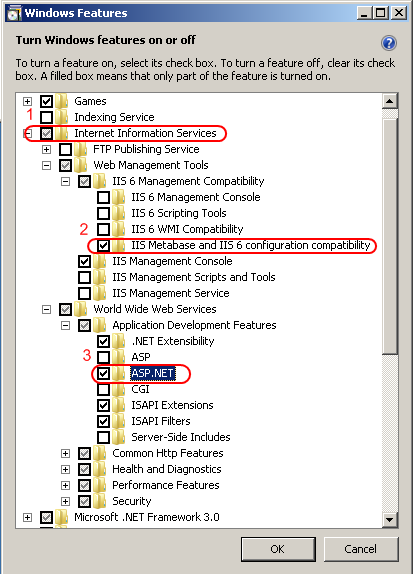Uncheck IIS Metabase and IIS 6 configuration compatibility
The width and height of the screenshot is (413, 574).
(x=103, y=245)
